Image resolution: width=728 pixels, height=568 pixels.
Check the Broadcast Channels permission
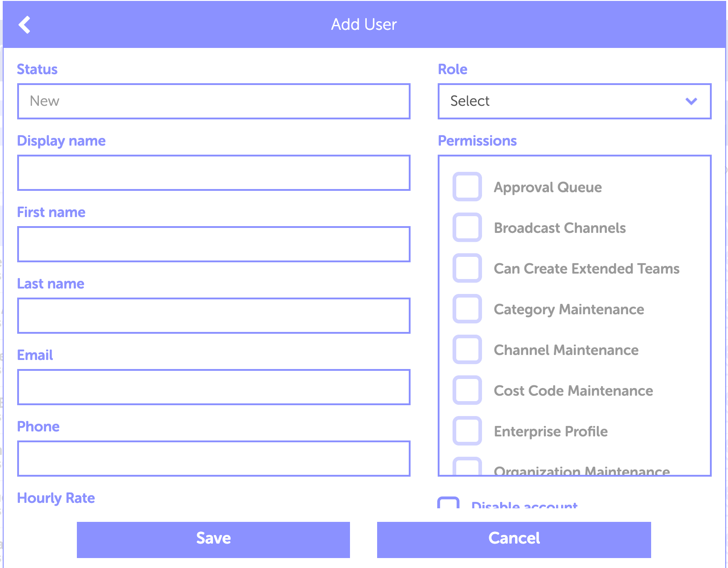click(x=467, y=227)
